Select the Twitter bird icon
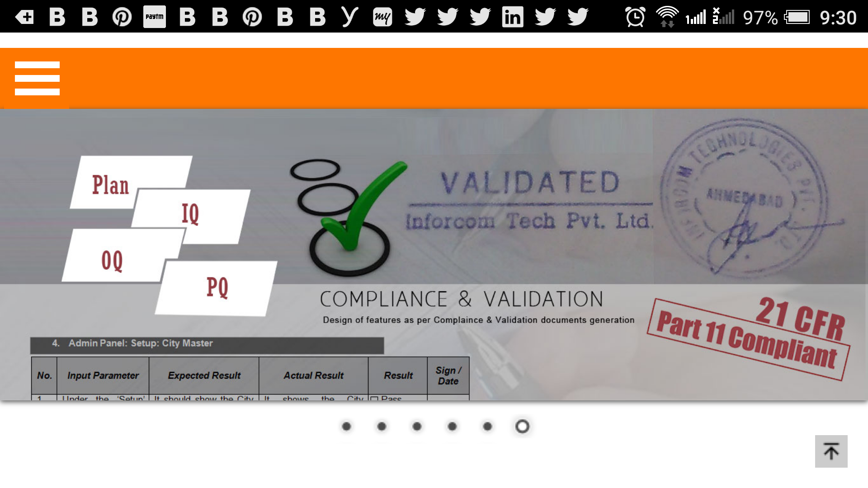The width and height of the screenshot is (868, 488). coord(415,17)
